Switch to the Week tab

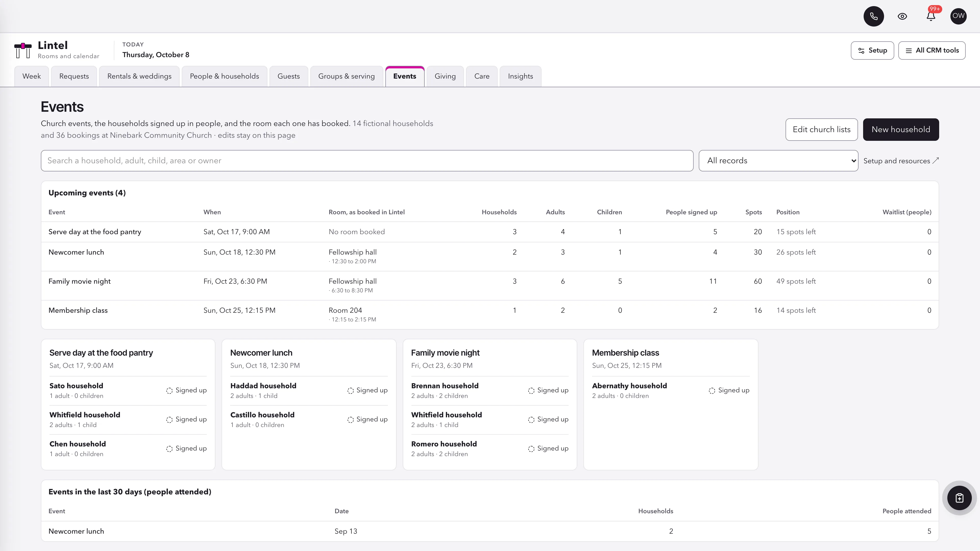click(x=32, y=77)
